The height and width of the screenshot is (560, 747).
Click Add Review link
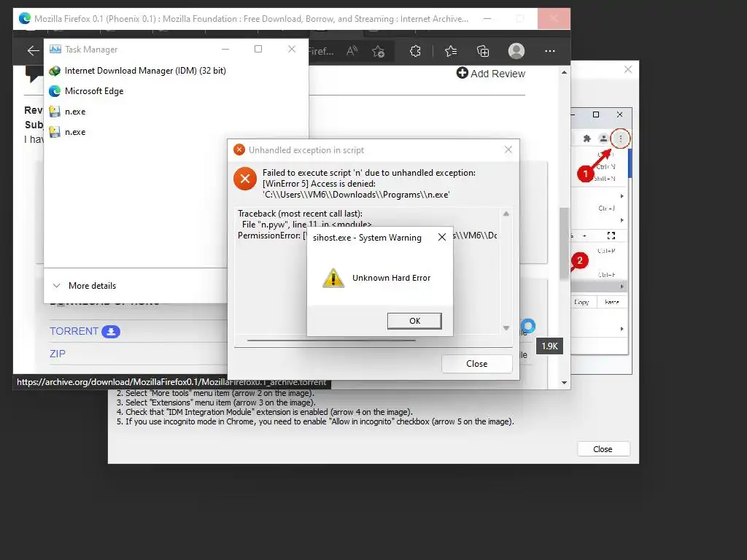491,74
